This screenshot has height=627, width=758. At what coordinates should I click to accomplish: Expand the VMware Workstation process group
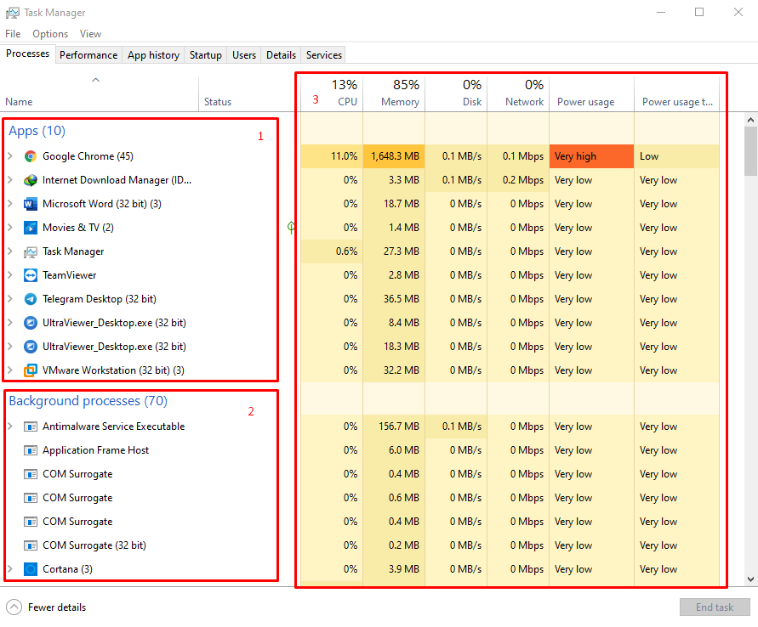pyautogui.click(x=10, y=370)
